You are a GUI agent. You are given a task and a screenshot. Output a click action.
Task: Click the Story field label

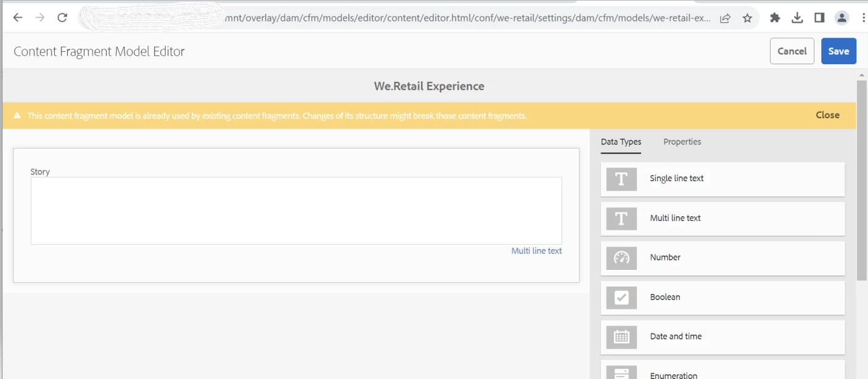coord(40,172)
